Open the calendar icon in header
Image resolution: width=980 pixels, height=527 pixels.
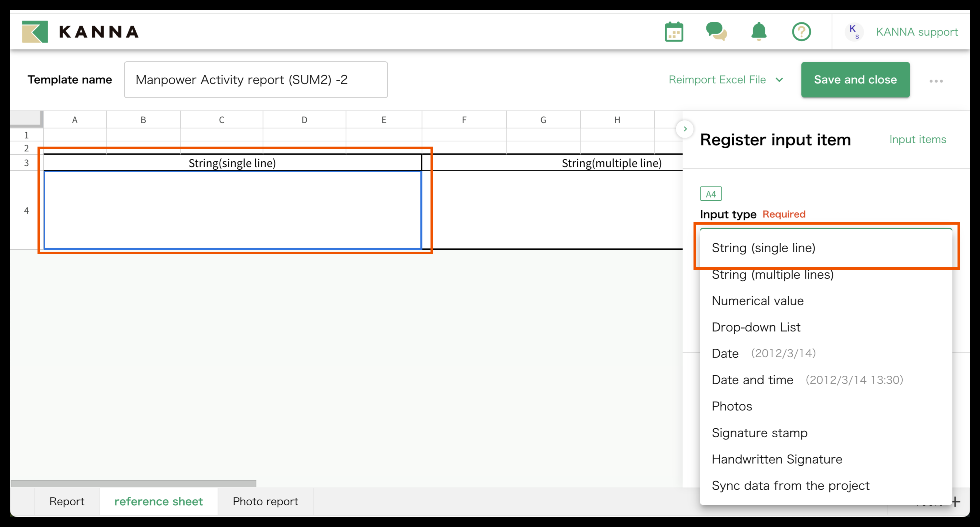click(x=674, y=32)
